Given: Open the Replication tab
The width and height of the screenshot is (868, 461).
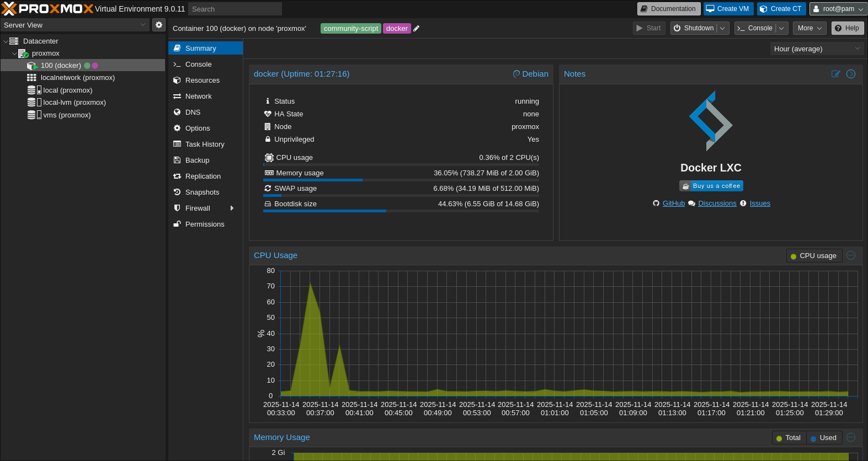Looking at the screenshot, I should click(205, 176).
